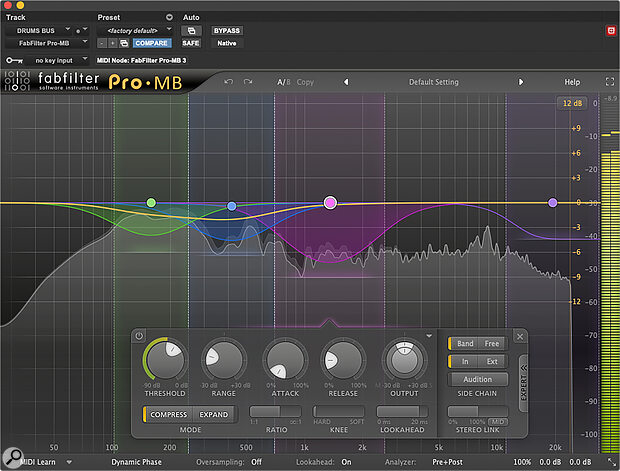Toggle the A/B state switch
The height and width of the screenshot is (471, 620).
coord(284,82)
